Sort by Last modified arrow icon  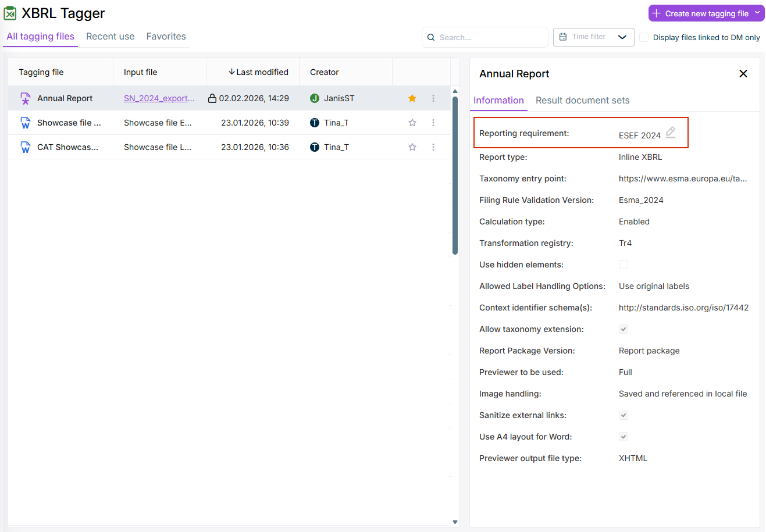(x=231, y=72)
